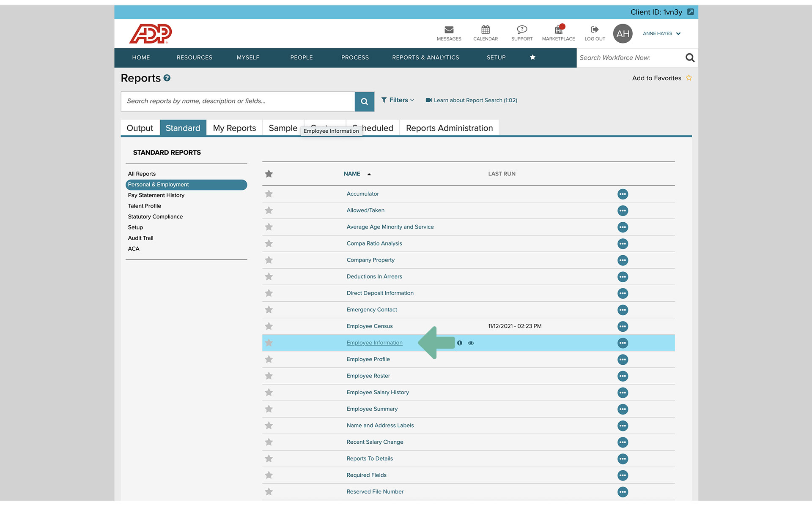Open actions menu for Employee Information

623,343
